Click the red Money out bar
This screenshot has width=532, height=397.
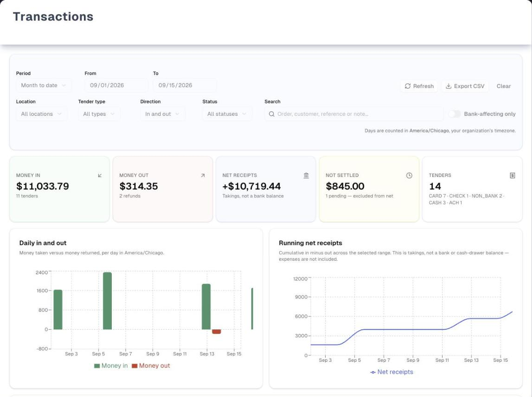click(217, 332)
